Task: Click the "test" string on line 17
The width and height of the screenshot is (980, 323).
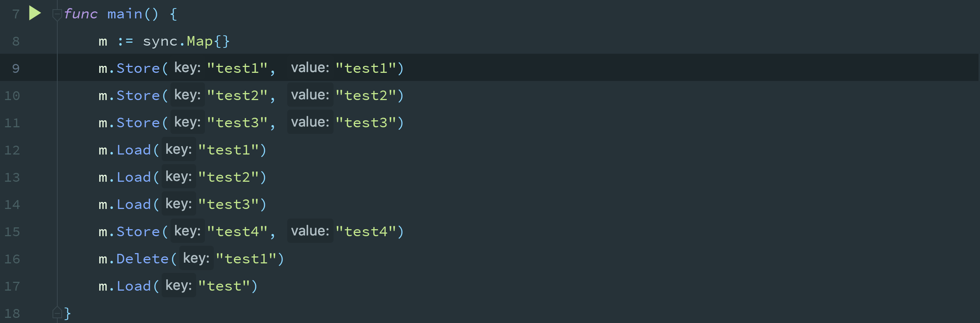Action: (224, 286)
